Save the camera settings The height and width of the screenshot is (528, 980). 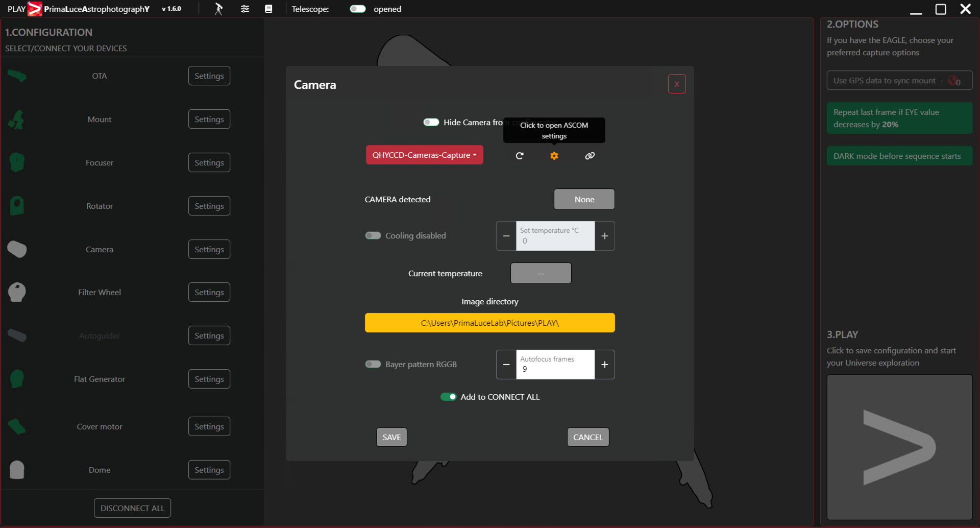pyautogui.click(x=391, y=437)
